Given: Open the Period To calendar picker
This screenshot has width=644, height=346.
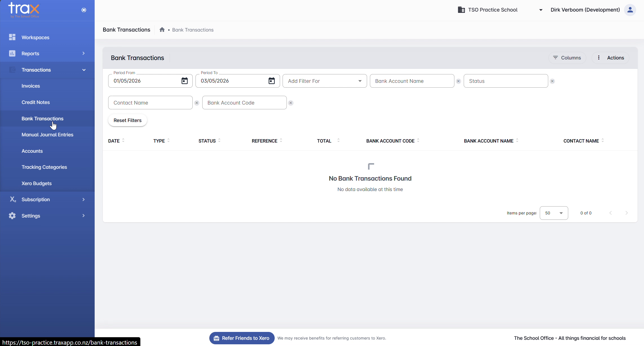Looking at the screenshot, I should pos(272,81).
